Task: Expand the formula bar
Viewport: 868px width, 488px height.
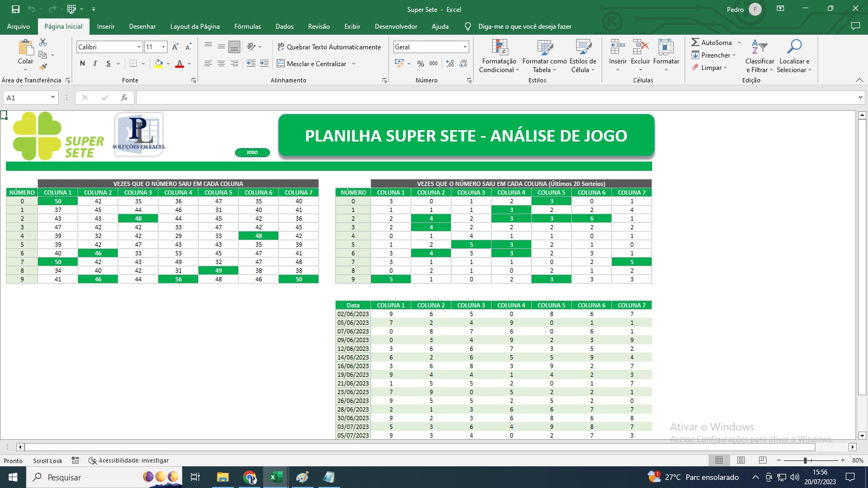Action: pyautogui.click(x=860, y=98)
